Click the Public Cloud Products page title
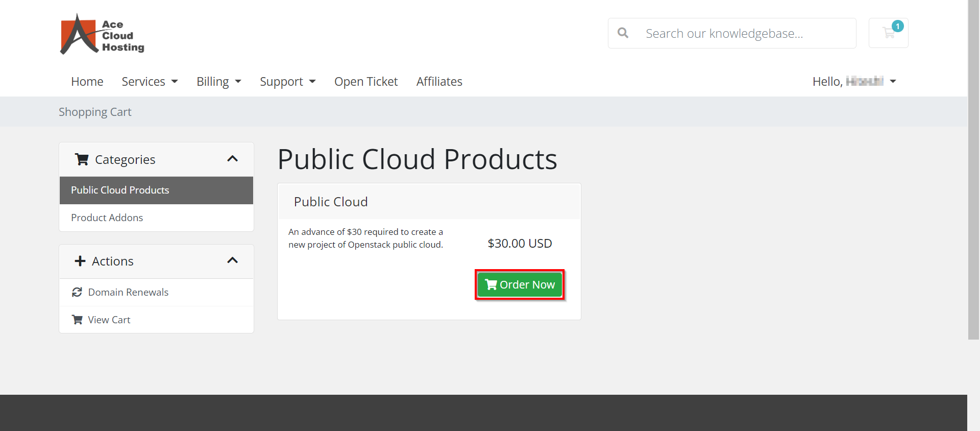Image resolution: width=980 pixels, height=431 pixels. (417, 159)
